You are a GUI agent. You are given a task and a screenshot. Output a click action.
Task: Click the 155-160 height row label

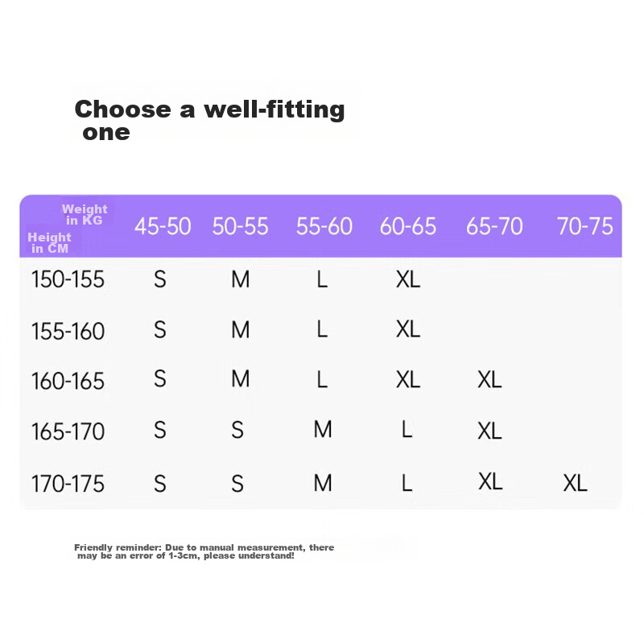tap(68, 331)
